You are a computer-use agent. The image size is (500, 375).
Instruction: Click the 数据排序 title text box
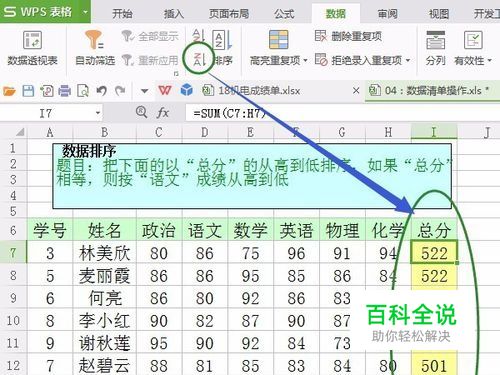252,176
